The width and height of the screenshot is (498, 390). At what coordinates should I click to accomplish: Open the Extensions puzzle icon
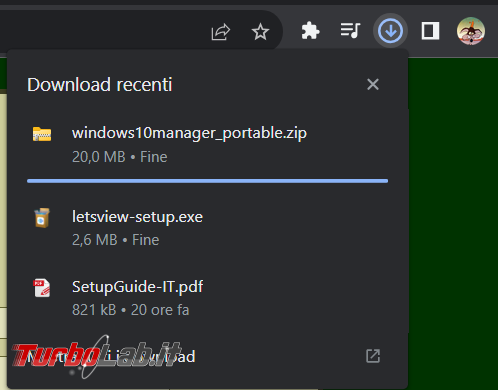point(310,31)
